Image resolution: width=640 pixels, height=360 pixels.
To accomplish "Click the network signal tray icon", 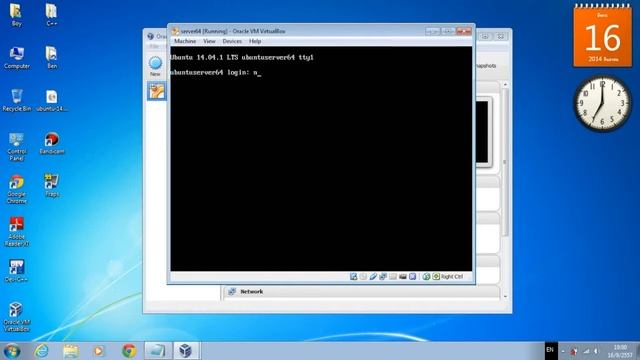I will coord(586,351).
